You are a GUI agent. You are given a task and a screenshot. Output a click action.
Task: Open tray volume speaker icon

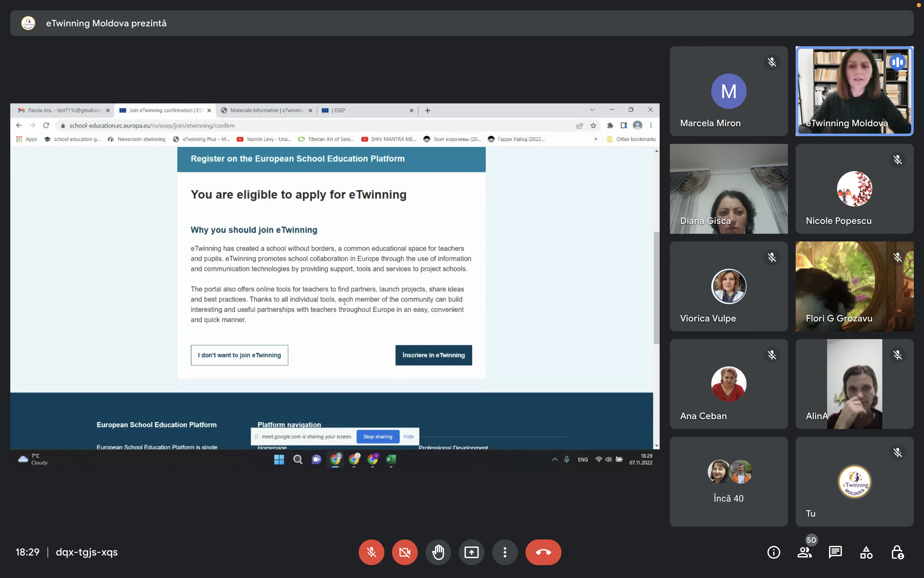tap(609, 460)
